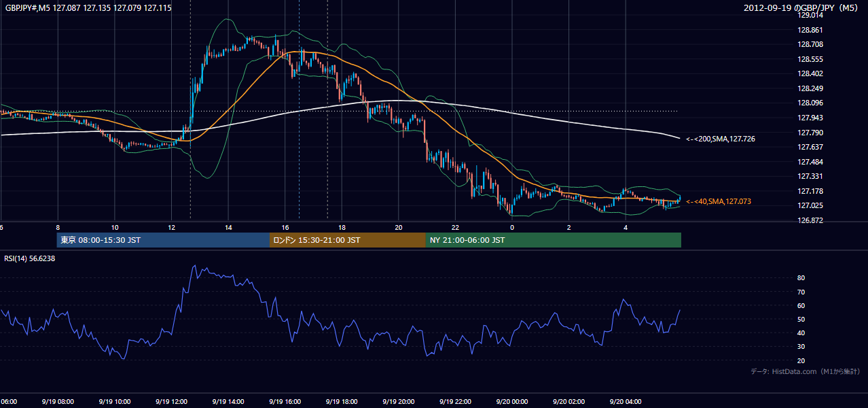Click price axis value 128.708

click(810, 44)
